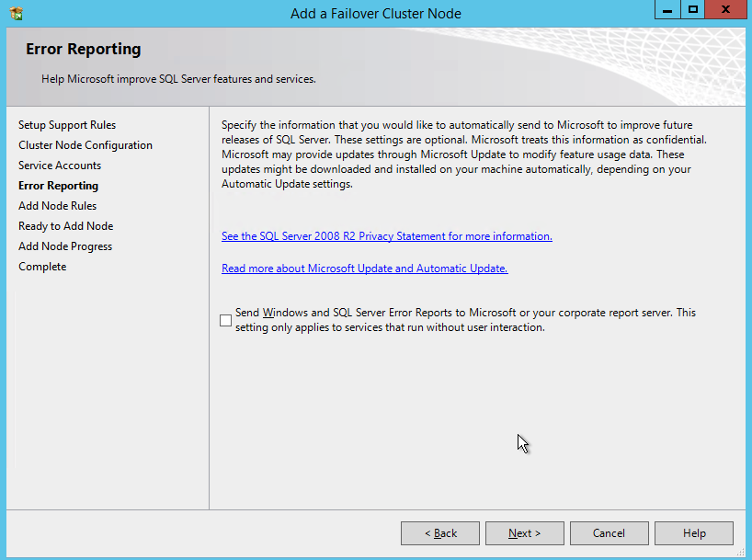Open the SQL Server 2008 R2 Privacy Statement link

[x=386, y=236]
